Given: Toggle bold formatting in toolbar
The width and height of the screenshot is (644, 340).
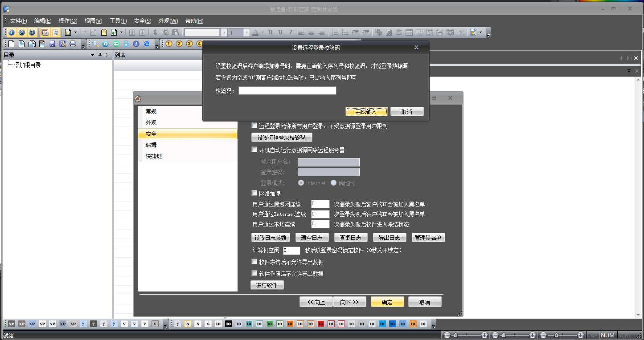Looking at the screenshot, I should [270, 32].
